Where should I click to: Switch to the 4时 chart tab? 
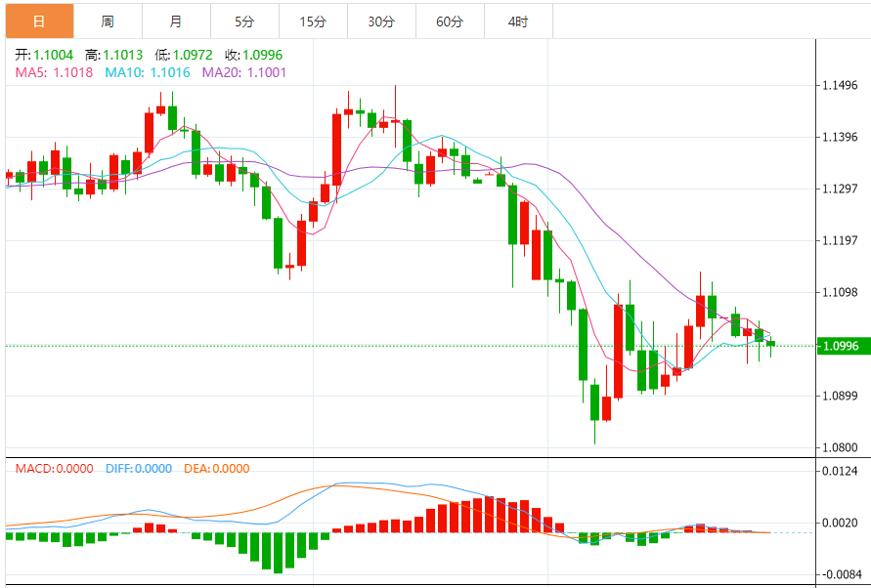(x=518, y=21)
